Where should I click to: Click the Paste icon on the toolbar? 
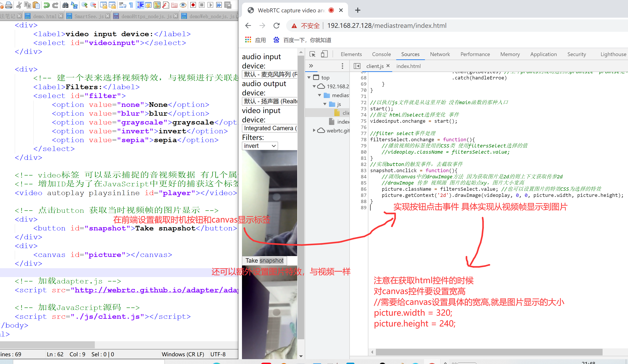tap(36, 5)
